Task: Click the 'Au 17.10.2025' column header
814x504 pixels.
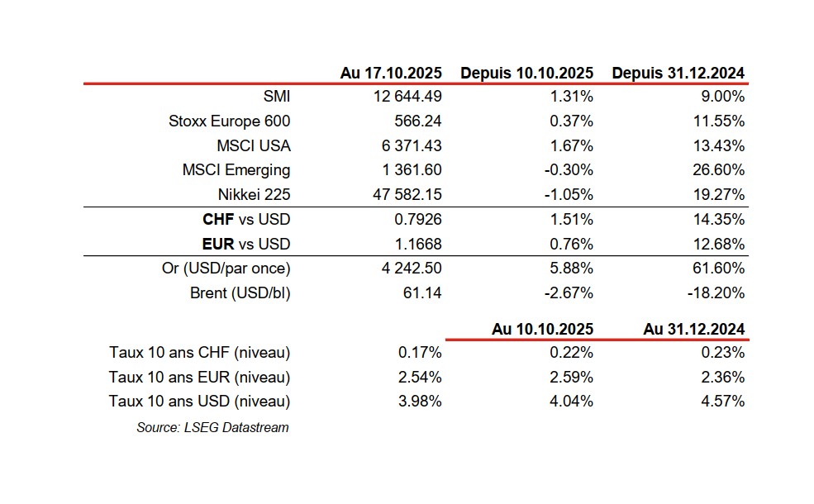Action: (391, 73)
